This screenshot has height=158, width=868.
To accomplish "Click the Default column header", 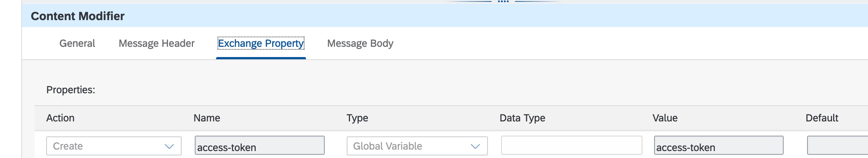I will [822, 118].
